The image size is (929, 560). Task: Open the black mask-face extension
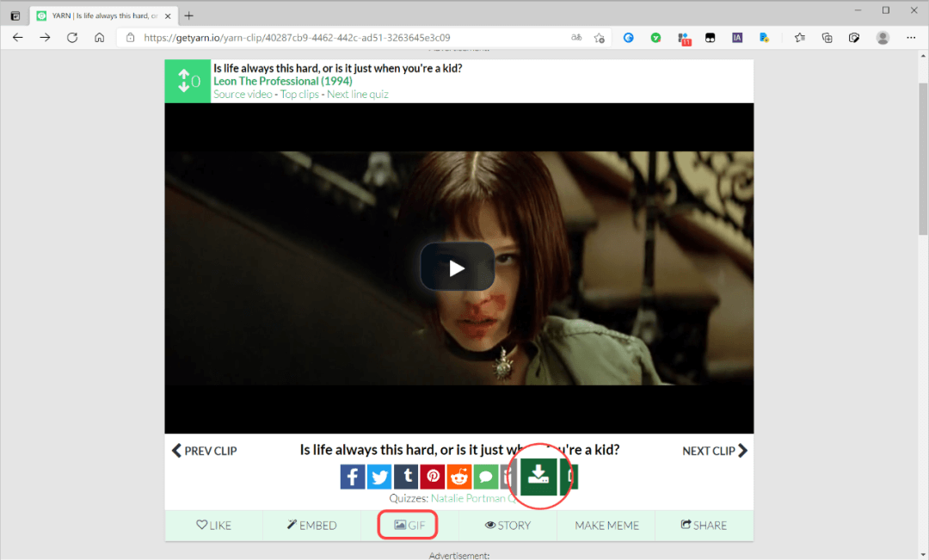(x=710, y=37)
